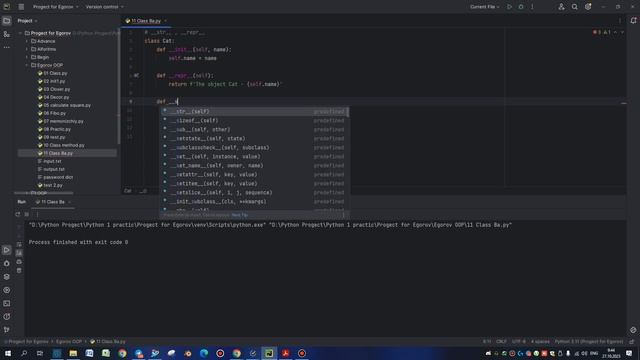
Task: Open the Run tool window
Action: (7, 250)
